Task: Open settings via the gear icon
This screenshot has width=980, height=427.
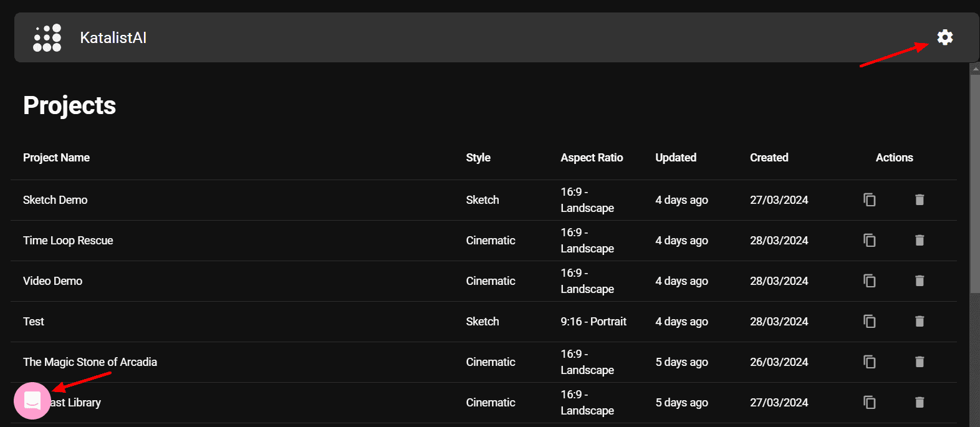Action: (x=944, y=37)
